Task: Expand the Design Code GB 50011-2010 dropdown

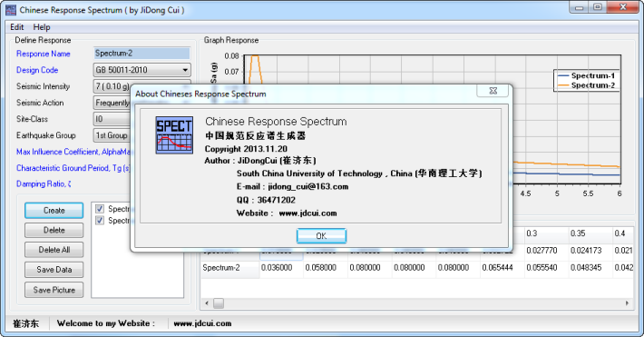Action: [x=142, y=70]
